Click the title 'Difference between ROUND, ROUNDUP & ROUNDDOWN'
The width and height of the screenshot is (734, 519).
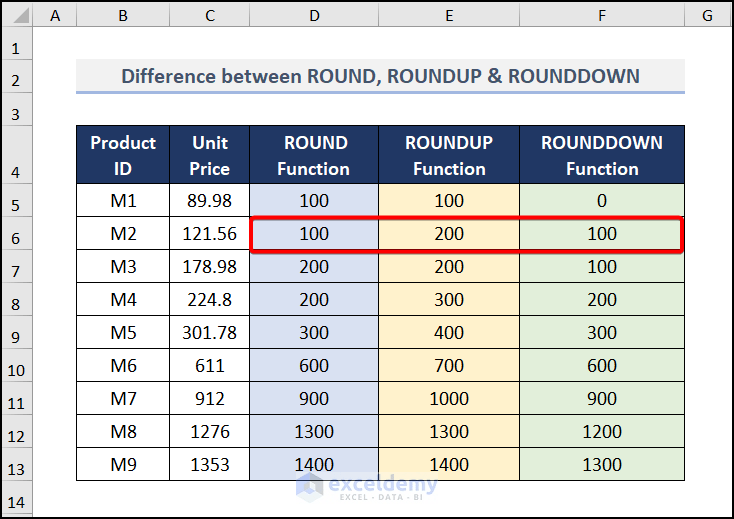click(x=380, y=76)
